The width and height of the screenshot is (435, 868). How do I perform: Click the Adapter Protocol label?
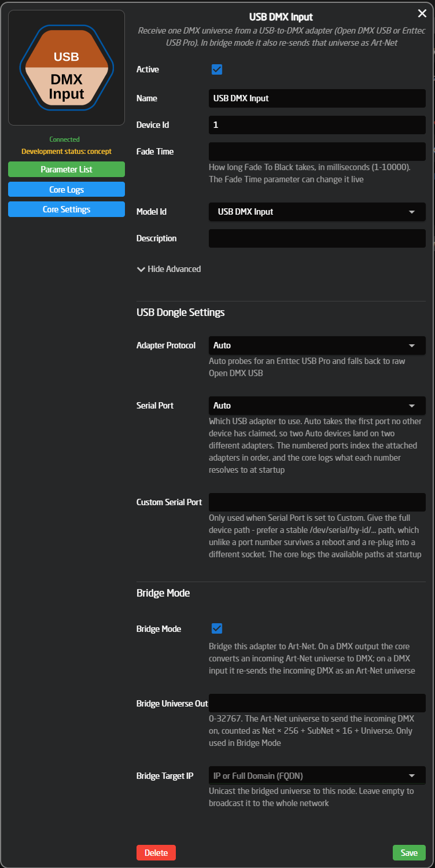[x=166, y=345]
